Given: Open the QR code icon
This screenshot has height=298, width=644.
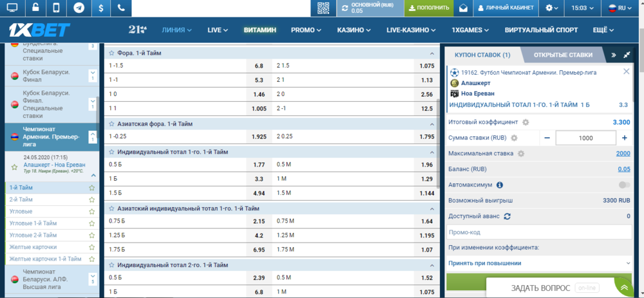Looking at the screenshot, I should pos(324,8).
